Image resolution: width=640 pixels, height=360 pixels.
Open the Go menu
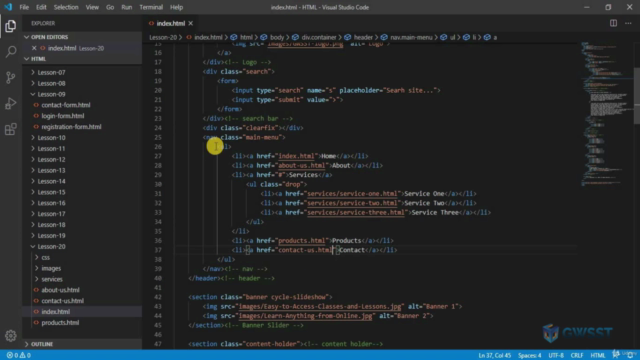pyautogui.click(x=110, y=7)
